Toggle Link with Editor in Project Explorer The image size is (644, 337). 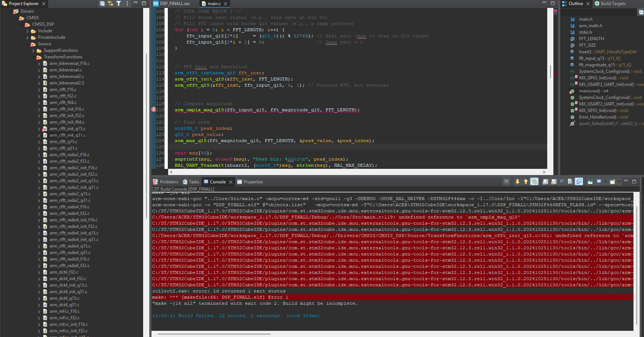point(111,3)
